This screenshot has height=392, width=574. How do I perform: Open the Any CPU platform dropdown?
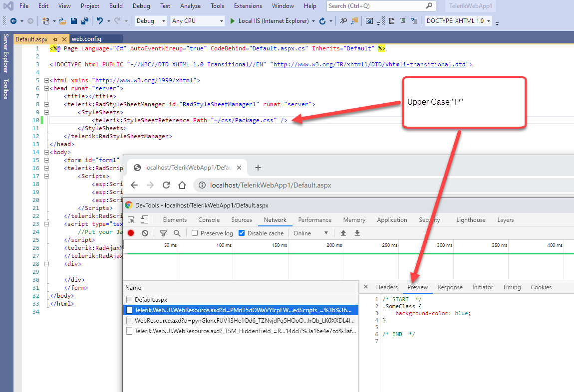point(197,21)
